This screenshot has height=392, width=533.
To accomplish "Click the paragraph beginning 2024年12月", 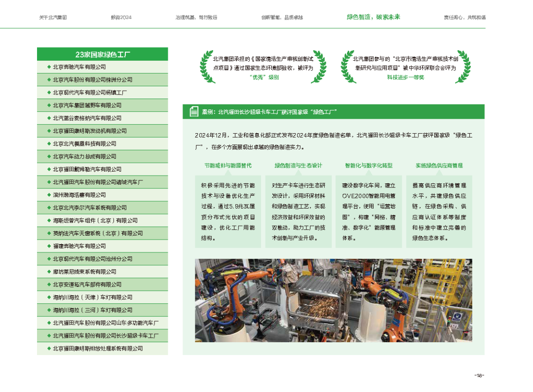I will [x=334, y=141].
